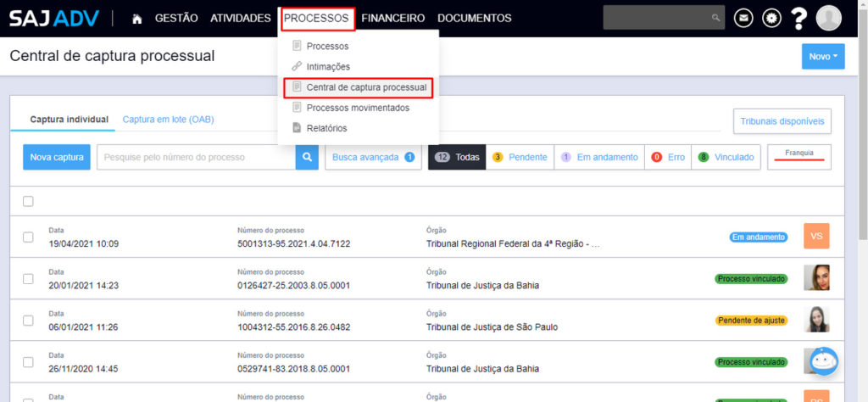This screenshot has height=402, width=868.
Task: Open Busca avançada
Action: [x=373, y=157]
